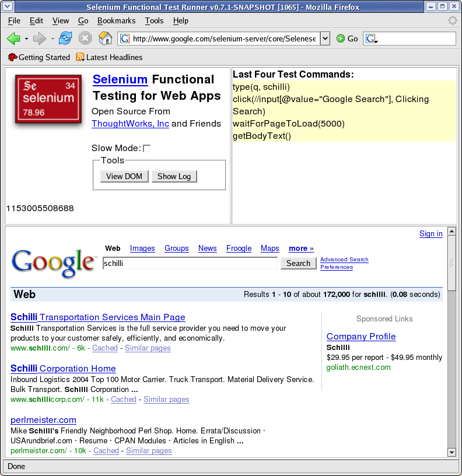Open the Selenium heading link
Image resolution: width=462 pixels, height=476 pixels.
coord(120,79)
